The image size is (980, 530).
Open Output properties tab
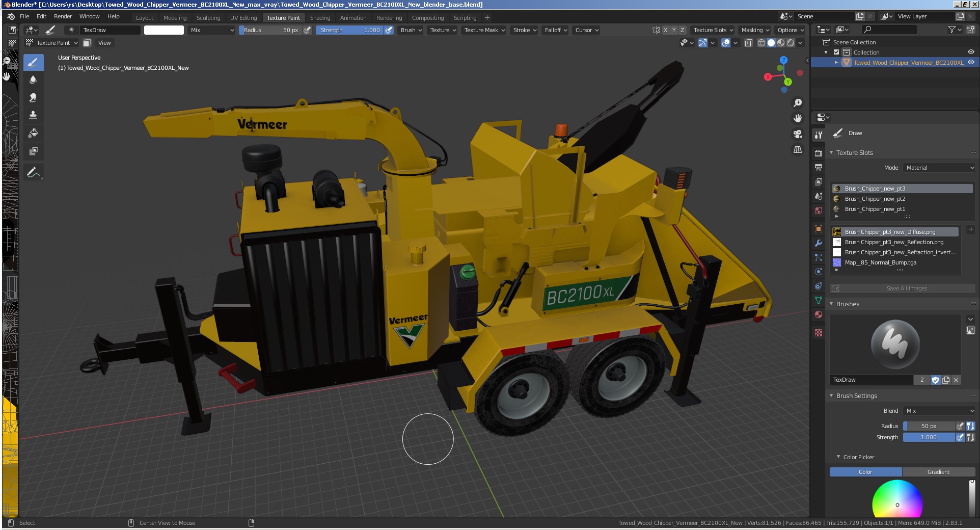(819, 167)
